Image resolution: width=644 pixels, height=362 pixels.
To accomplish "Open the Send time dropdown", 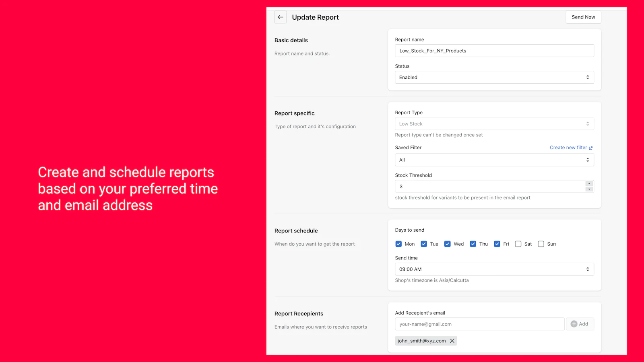I will 494,269.
